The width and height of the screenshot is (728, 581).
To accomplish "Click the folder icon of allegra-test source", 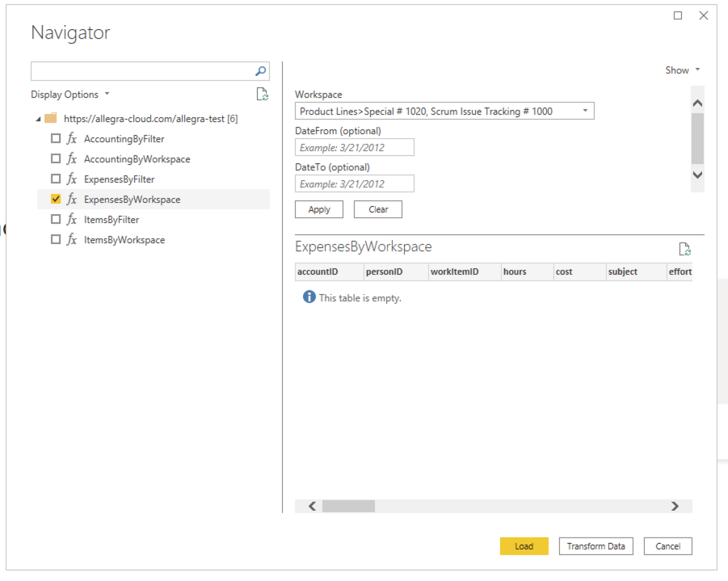I will (51, 118).
